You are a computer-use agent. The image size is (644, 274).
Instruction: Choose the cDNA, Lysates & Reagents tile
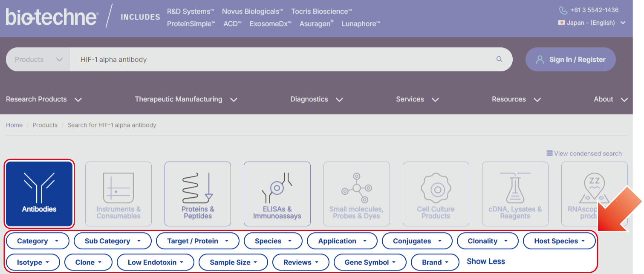point(515,194)
